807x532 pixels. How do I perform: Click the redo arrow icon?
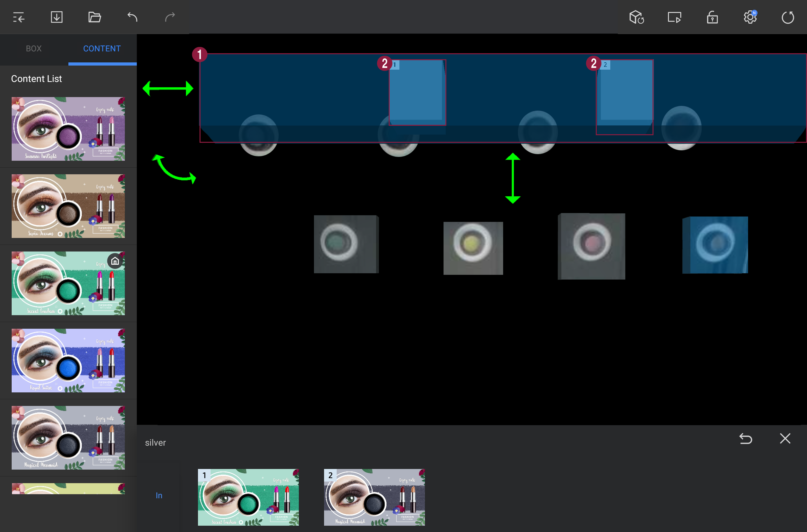tap(170, 17)
